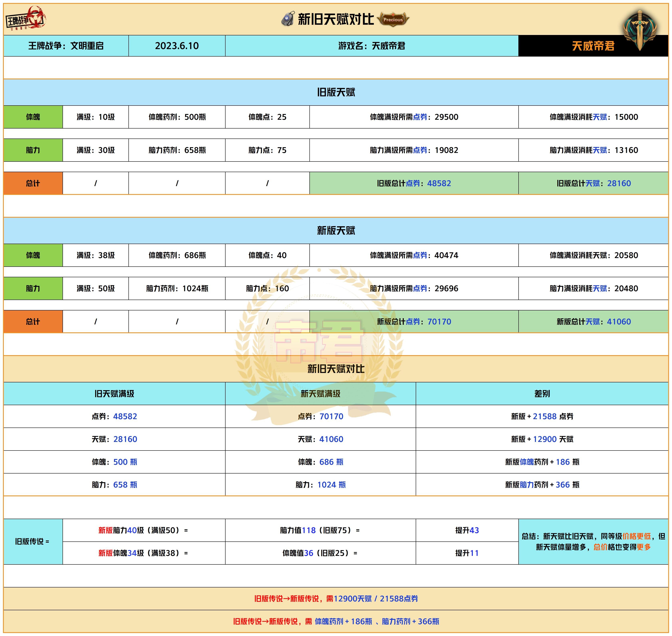
Task: Select cell 满级：10级
Action: 95,117
